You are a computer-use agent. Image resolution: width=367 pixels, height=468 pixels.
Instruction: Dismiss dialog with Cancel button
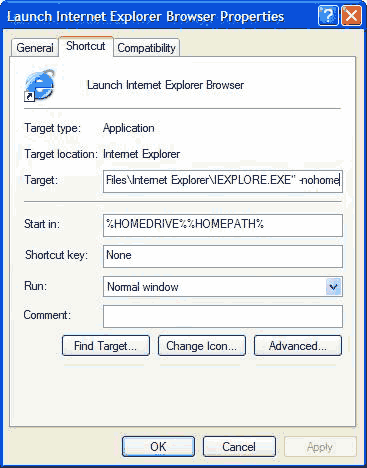click(x=239, y=446)
